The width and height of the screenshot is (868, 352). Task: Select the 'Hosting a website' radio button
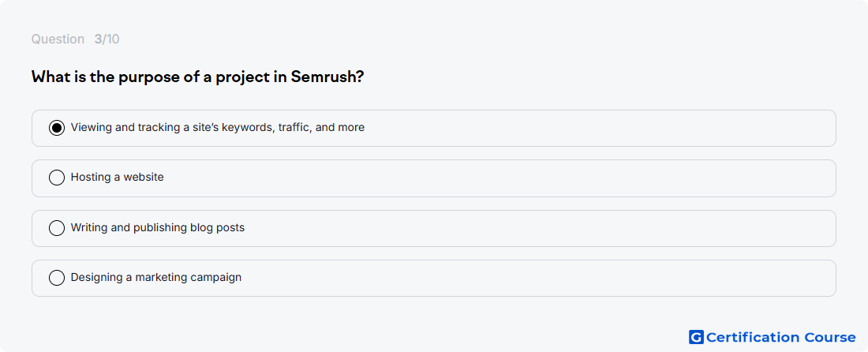click(57, 178)
